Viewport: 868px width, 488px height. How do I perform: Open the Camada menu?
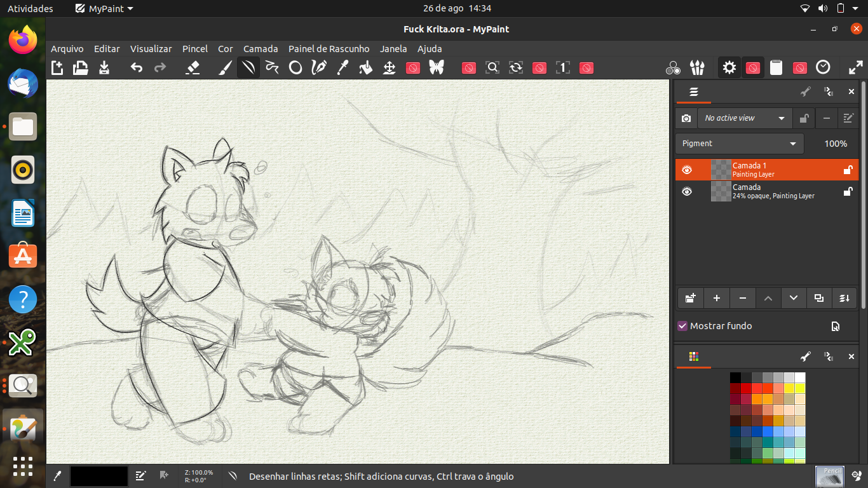(x=261, y=49)
